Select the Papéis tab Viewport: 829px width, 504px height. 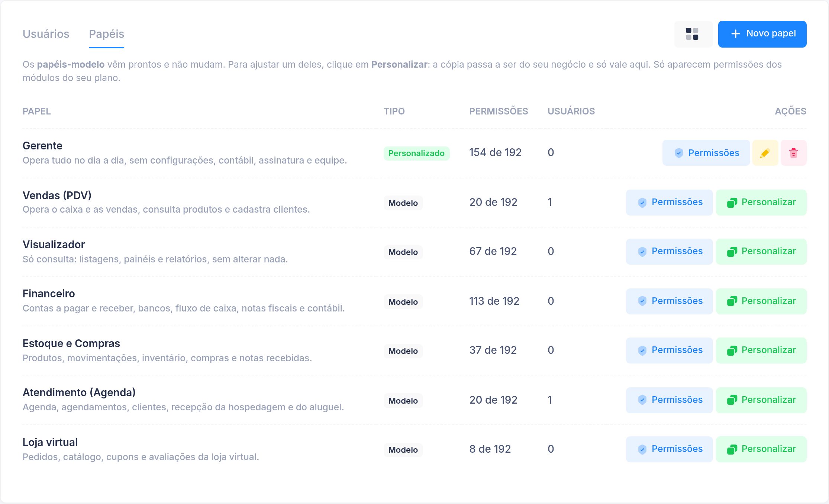[x=107, y=34]
